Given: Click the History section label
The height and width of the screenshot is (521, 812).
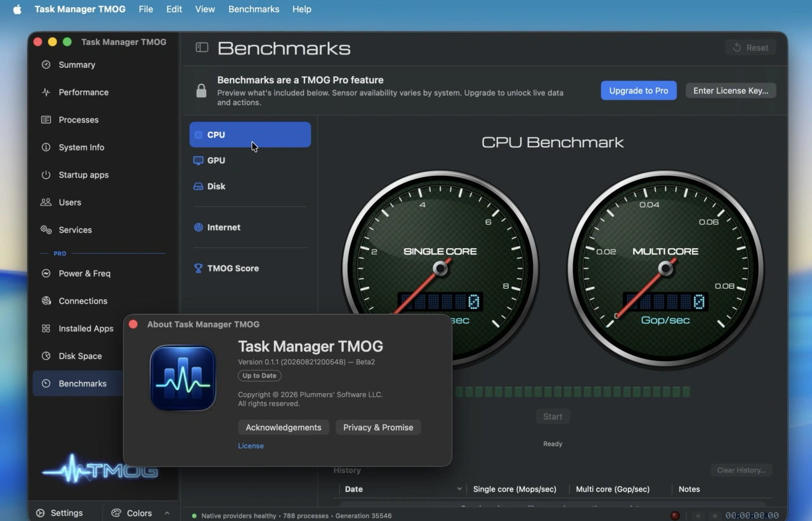Looking at the screenshot, I should coord(347,470).
